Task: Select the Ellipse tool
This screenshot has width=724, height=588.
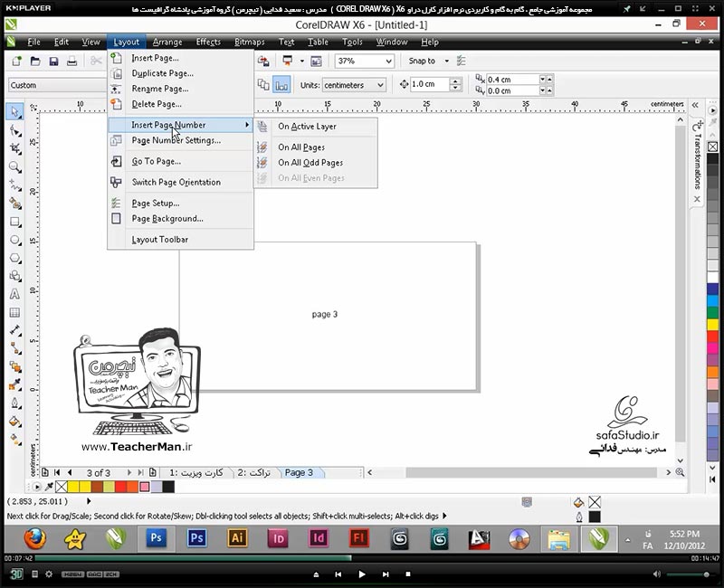Action: click(14, 240)
